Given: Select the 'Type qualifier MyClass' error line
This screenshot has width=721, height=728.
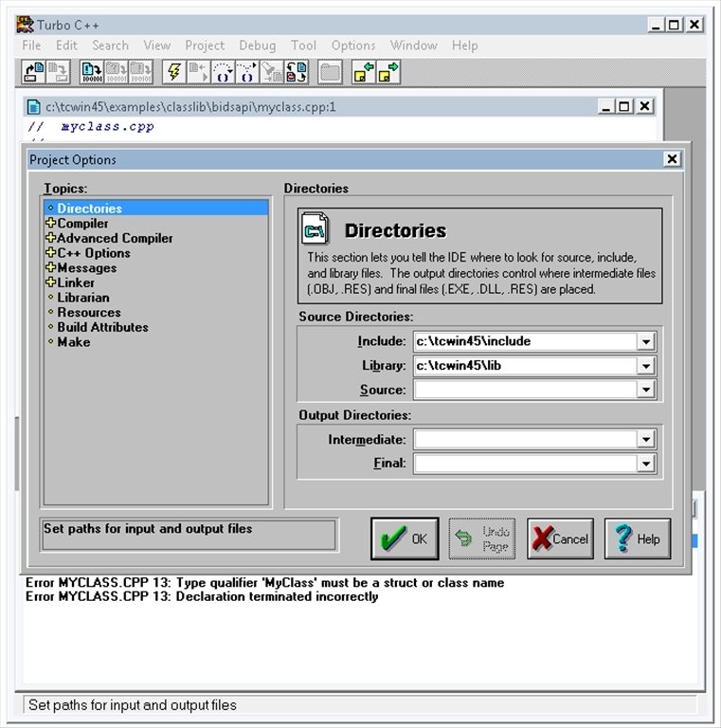Looking at the screenshot, I should tap(265, 583).
